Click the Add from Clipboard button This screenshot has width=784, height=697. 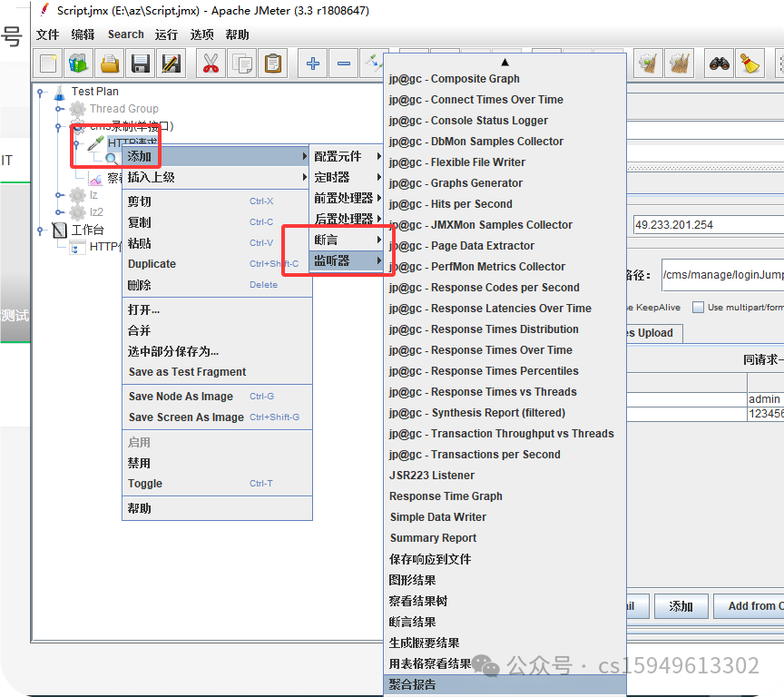(x=749, y=606)
